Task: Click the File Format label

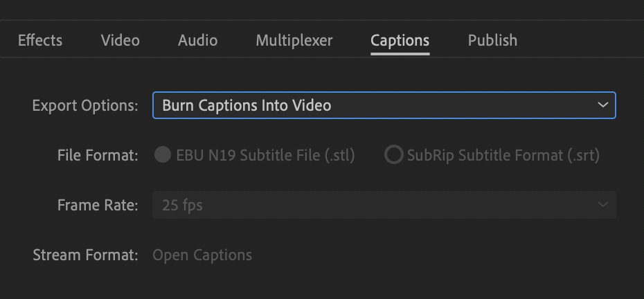Action: pos(98,155)
